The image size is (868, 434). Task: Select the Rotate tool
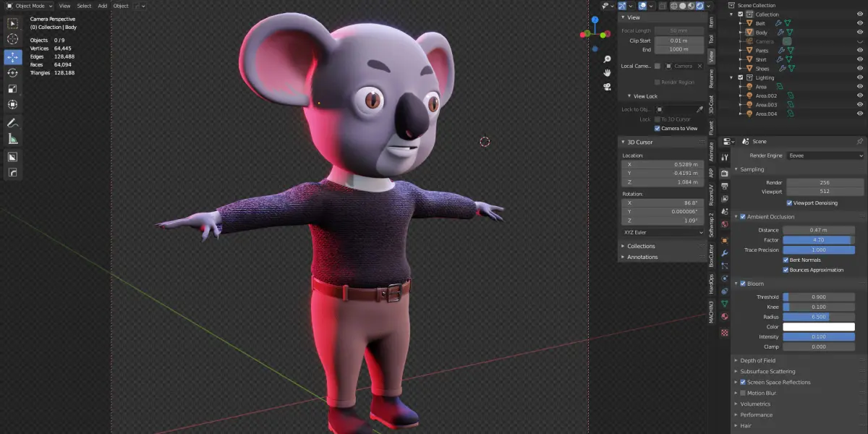(13, 73)
